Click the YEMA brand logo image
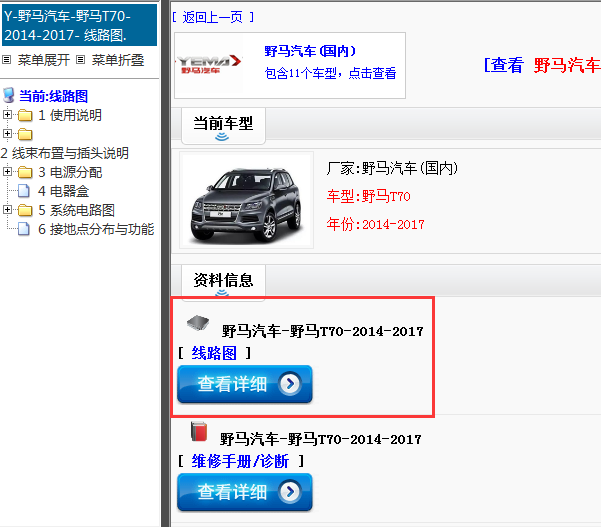The width and height of the screenshot is (601, 527). (209, 64)
